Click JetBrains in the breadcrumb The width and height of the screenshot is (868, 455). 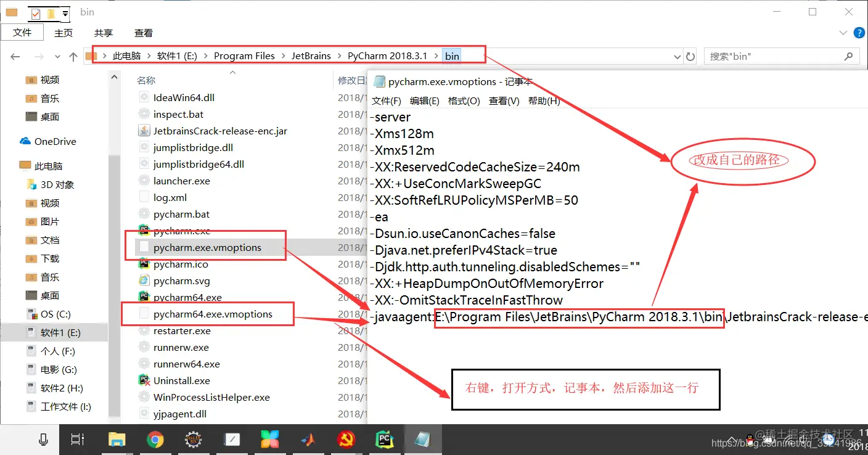(311, 55)
